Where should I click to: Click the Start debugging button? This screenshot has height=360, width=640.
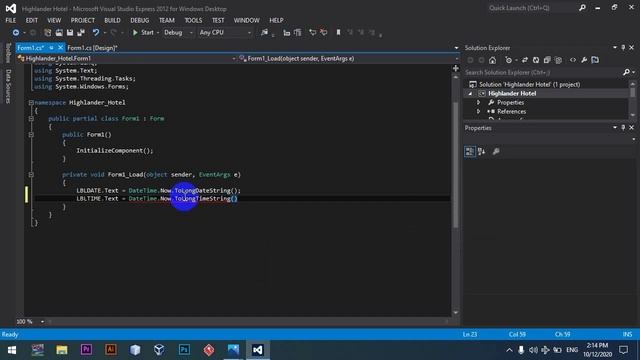coord(143,32)
